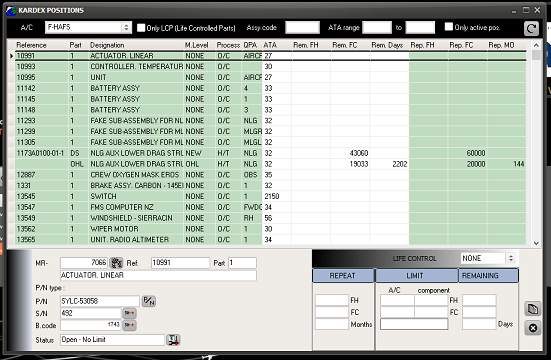Click the Rem. FC value 43060
The width and height of the screenshot is (551, 360).
click(x=359, y=153)
